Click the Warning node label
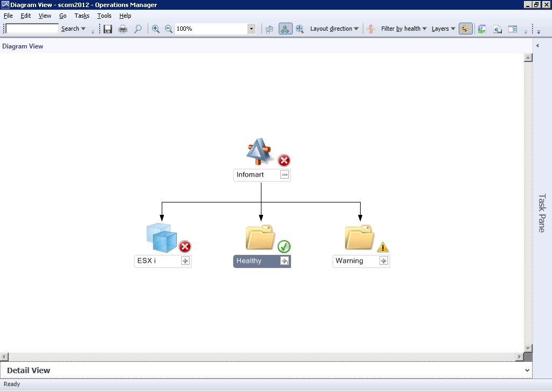The height and width of the screenshot is (392, 552). [x=349, y=261]
